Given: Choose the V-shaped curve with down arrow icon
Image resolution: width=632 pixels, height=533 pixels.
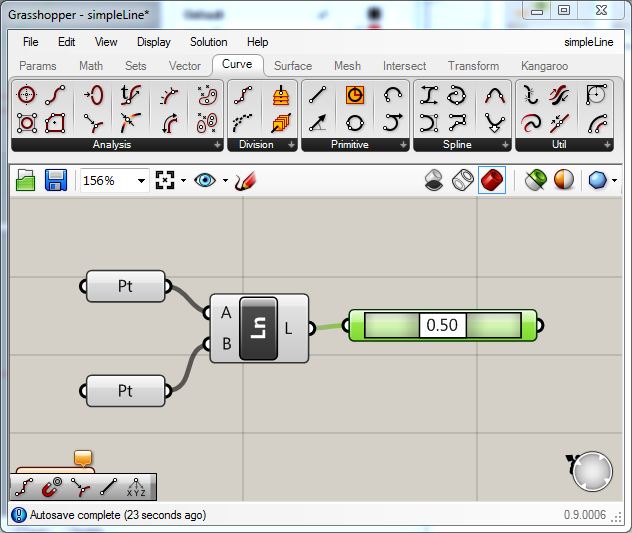Looking at the screenshot, I should tap(495, 123).
